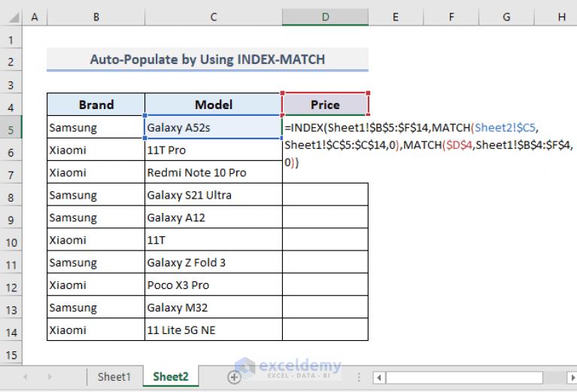
Task: Select the Sheet2 tab
Action: (x=170, y=376)
